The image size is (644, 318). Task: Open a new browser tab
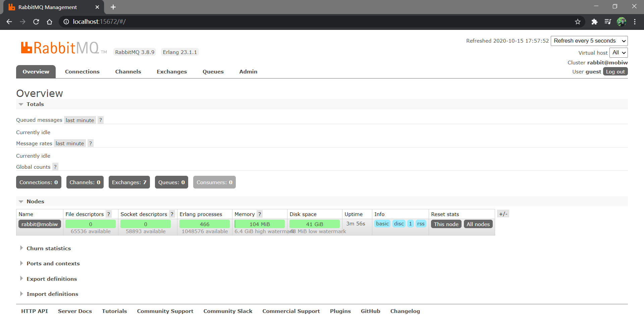(113, 7)
